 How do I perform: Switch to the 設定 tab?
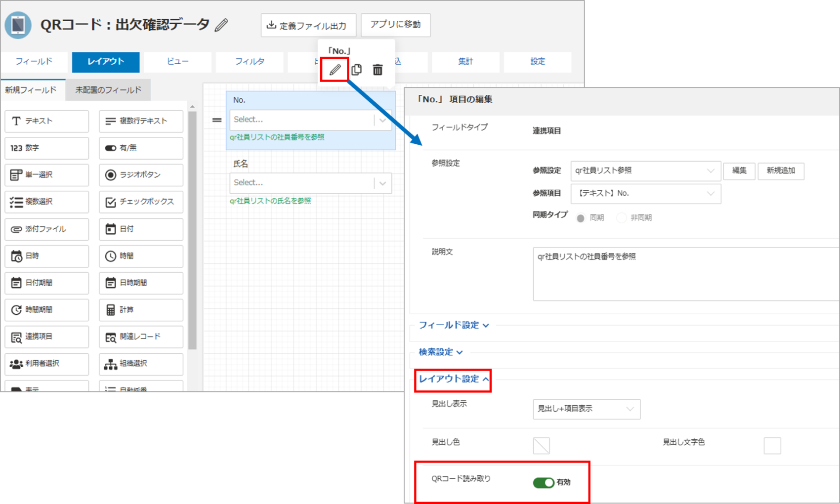538,62
